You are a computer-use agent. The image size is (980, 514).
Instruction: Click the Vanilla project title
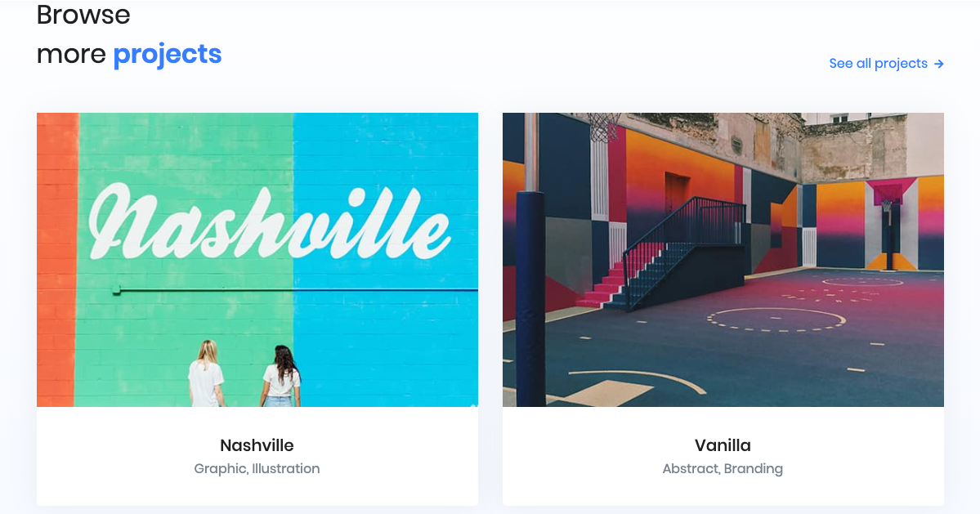[x=723, y=445]
